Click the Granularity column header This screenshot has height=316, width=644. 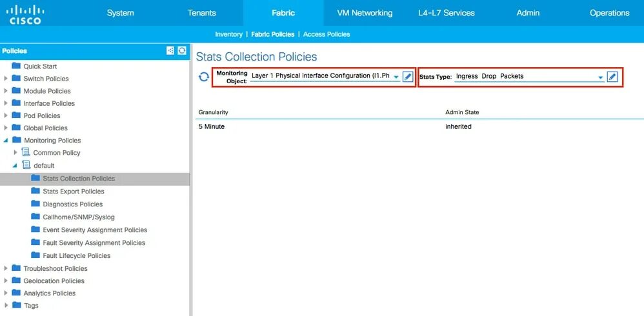coord(213,112)
